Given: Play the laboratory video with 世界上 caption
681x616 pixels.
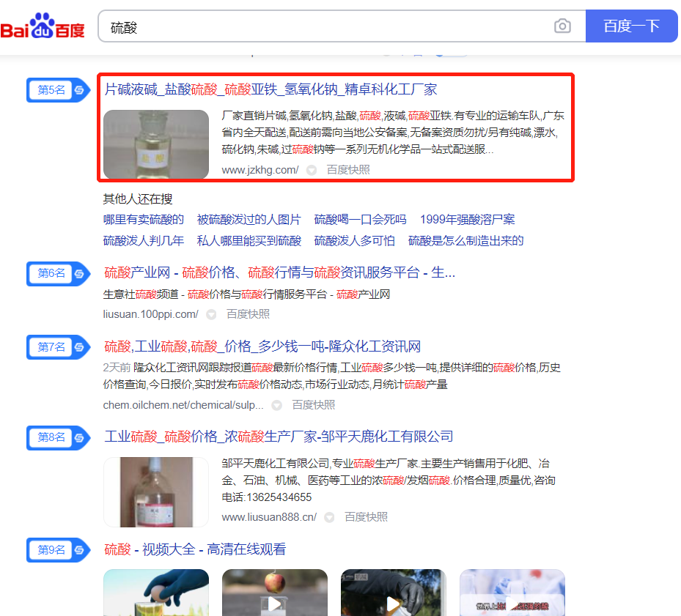Looking at the screenshot, I should [x=512, y=593].
